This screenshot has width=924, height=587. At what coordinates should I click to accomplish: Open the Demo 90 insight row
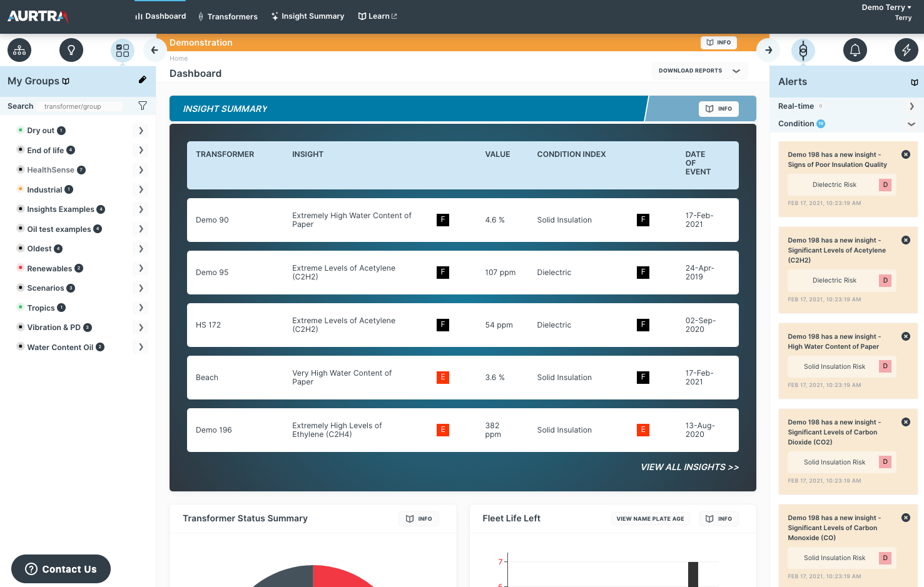pos(462,220)
